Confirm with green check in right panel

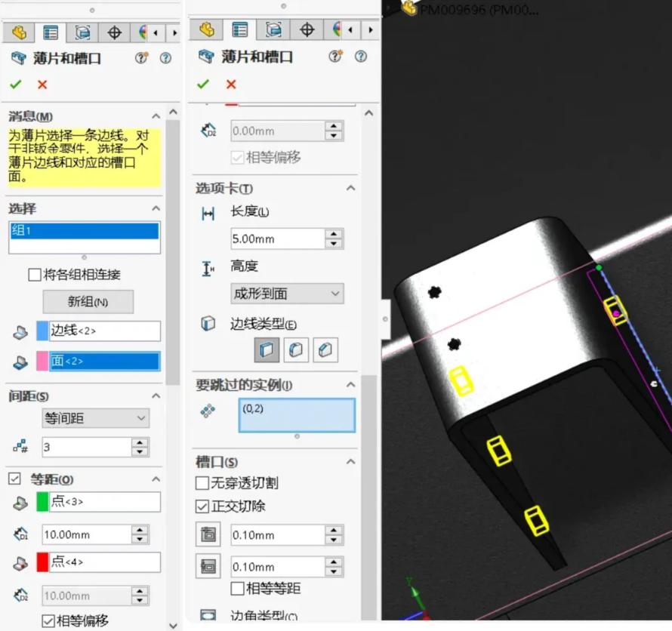pos(203,84)
